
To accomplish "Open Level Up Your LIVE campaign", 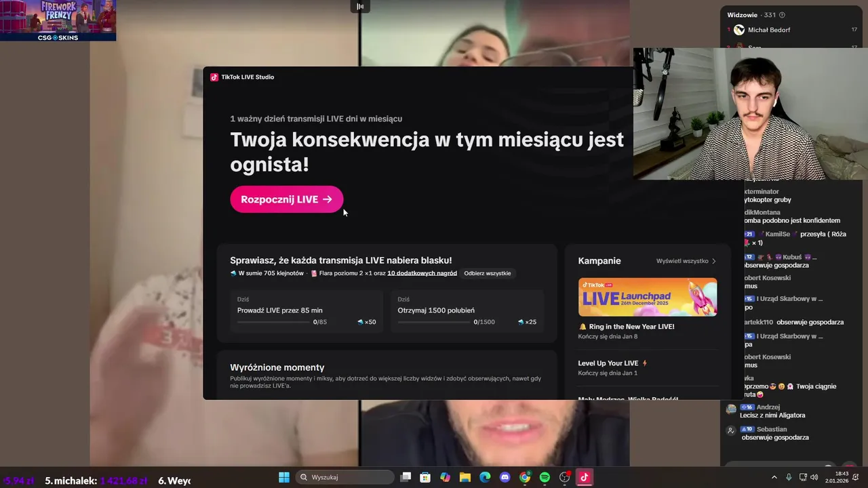I will tap(612, 367).
